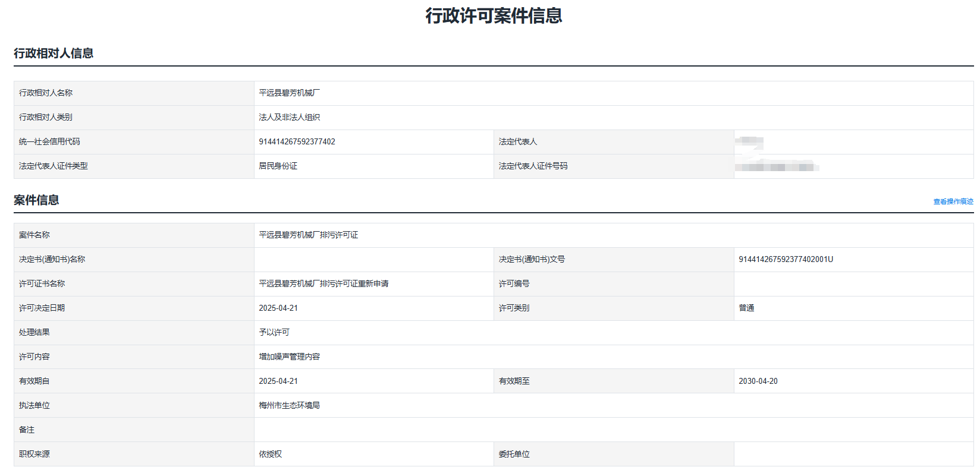Select the 增加噪声管理内容 cell
Screen dimensions: 980x470
coord(289,357)
